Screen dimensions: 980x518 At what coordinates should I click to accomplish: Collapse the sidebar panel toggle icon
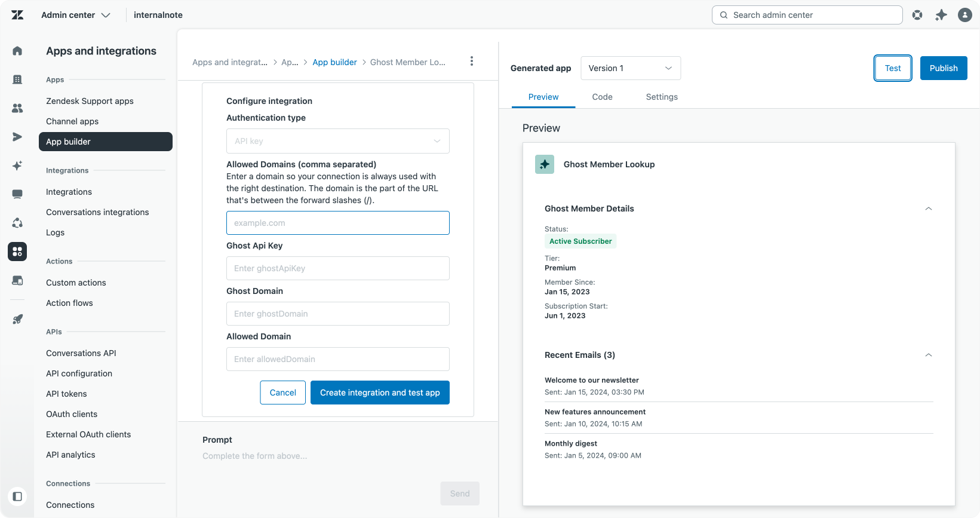coord(17,496)
